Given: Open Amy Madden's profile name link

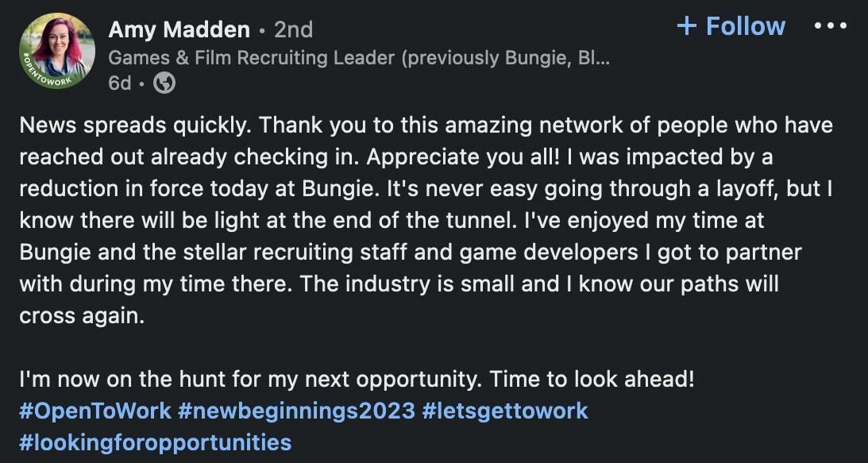Looking at the screenshot, I should click(x=179, y=29).
